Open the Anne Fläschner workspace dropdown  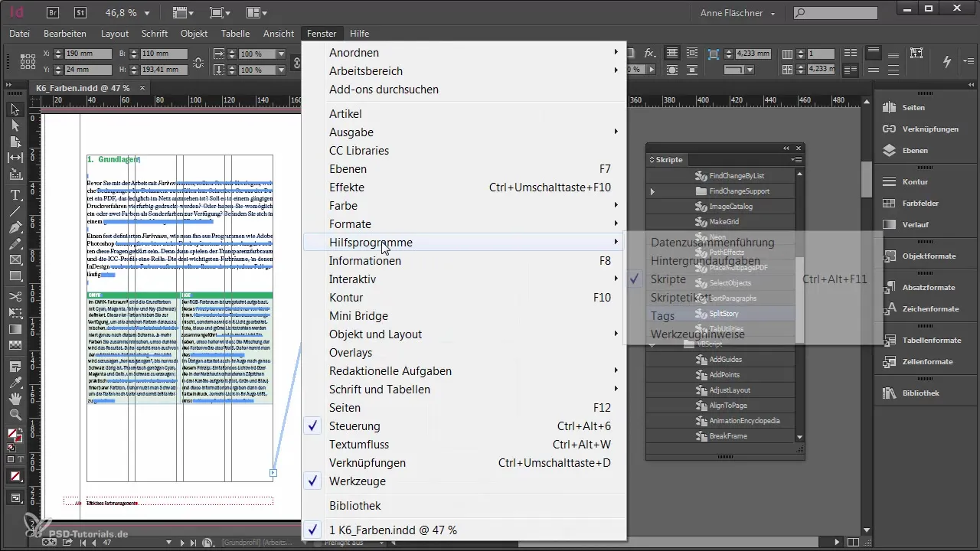(738, 13)
